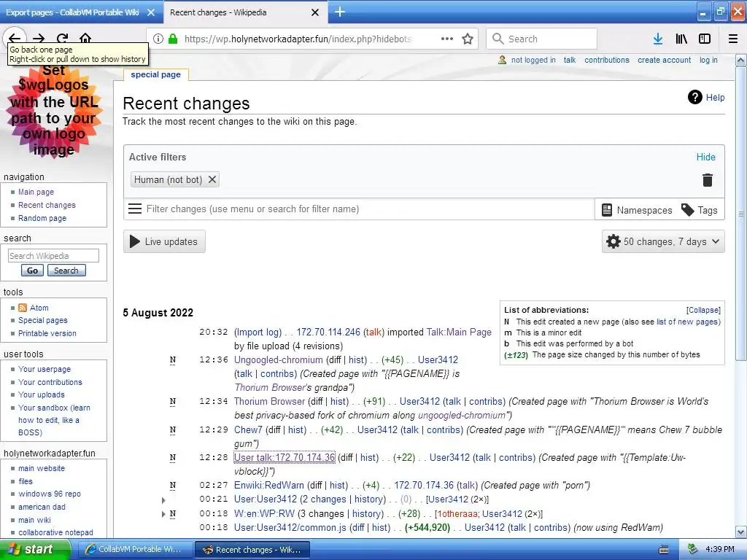This screenshot has height=560, width=747.
Task: Select the special page tab
Action: pos(156,74)
